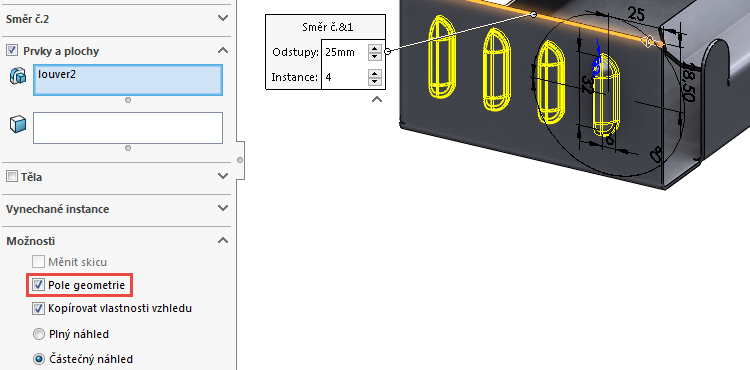
Task: Select Plný náhled radio button
Action: 39,334
